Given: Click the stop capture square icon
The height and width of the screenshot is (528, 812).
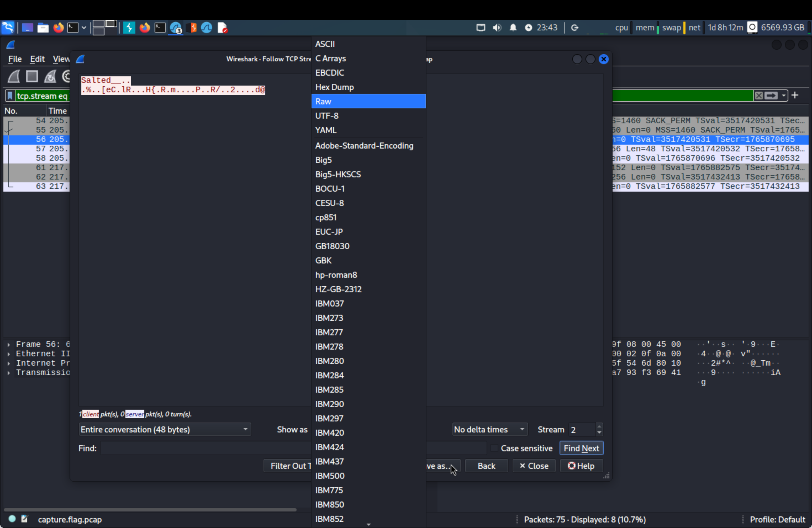Looking at the screenshot, I should point(32,76).
